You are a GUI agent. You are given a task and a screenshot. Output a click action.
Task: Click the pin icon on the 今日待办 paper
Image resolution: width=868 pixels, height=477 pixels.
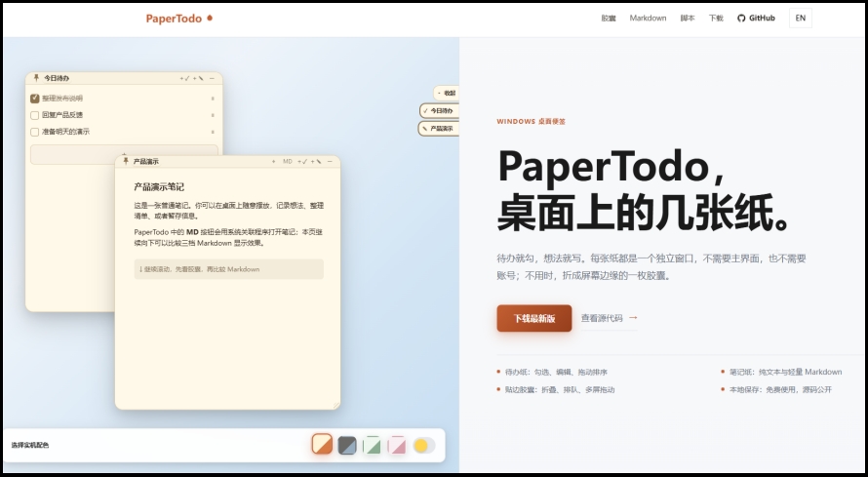click(36, 78)
